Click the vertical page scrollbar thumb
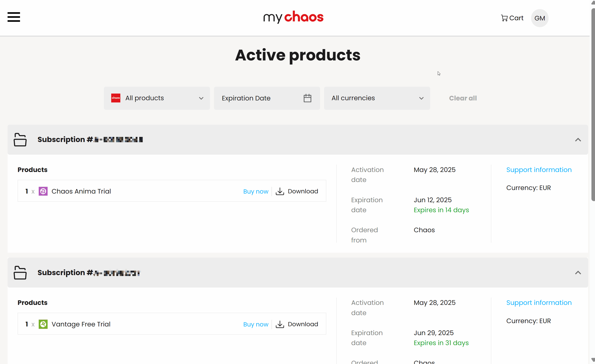 coord(593,104)
